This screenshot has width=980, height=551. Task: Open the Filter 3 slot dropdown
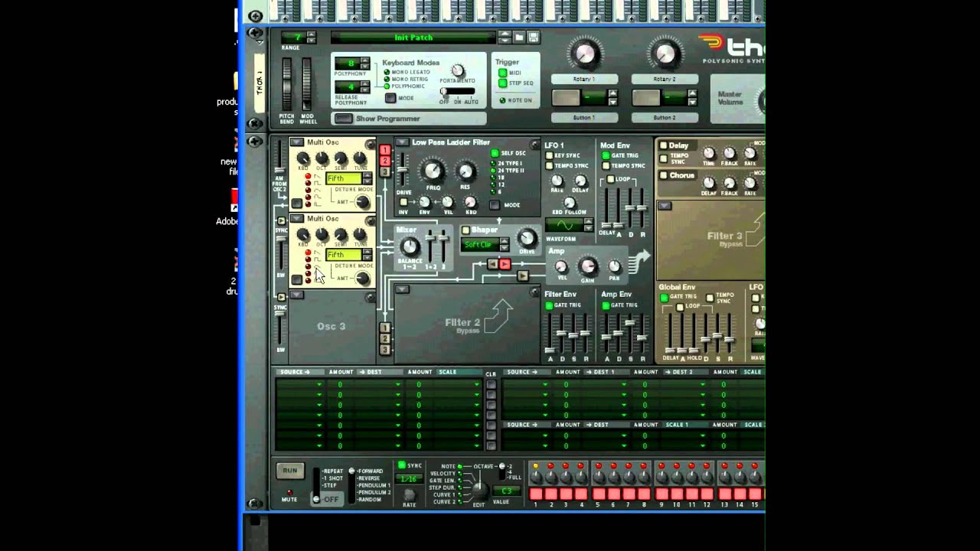[665, 205]
